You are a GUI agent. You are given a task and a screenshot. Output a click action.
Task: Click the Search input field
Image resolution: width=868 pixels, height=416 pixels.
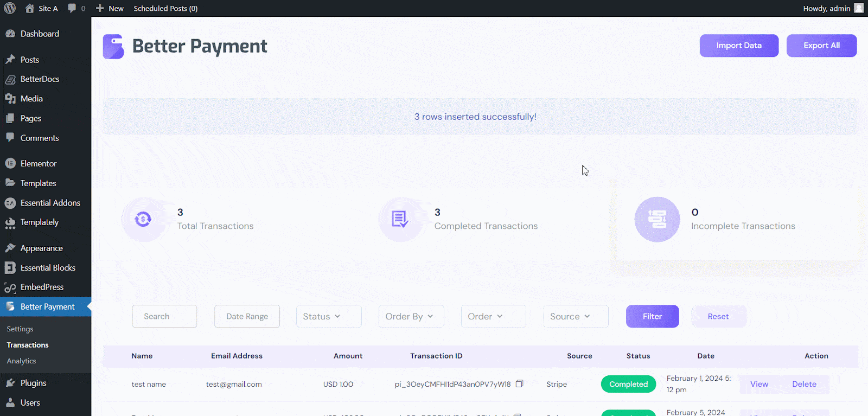[164, 316]
